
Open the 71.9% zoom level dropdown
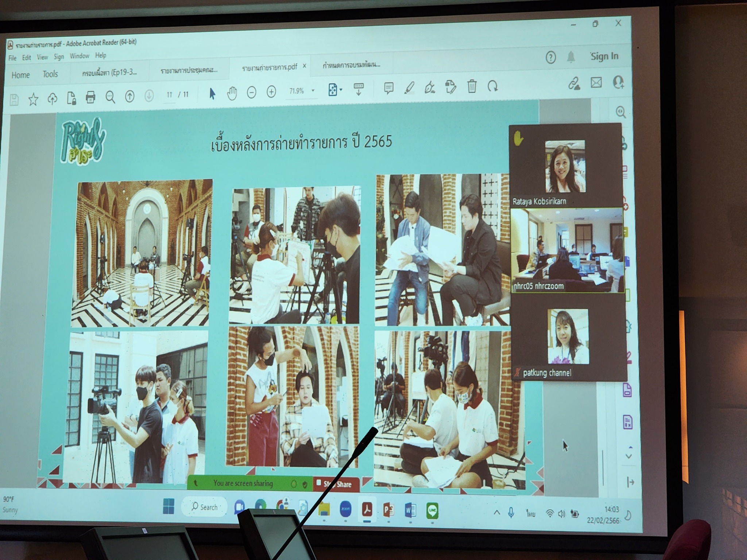(313, 90)
